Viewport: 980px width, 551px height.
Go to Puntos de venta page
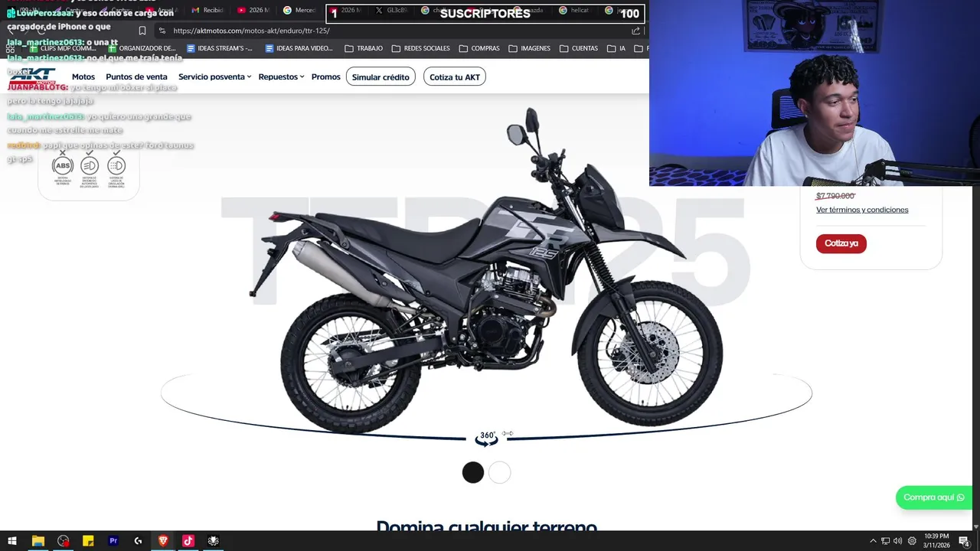[136, 77]
